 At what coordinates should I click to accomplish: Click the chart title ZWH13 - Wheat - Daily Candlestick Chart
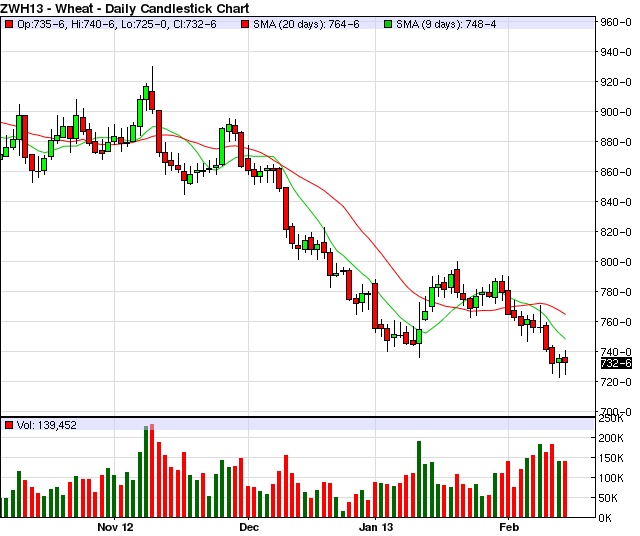click(124, 8)
